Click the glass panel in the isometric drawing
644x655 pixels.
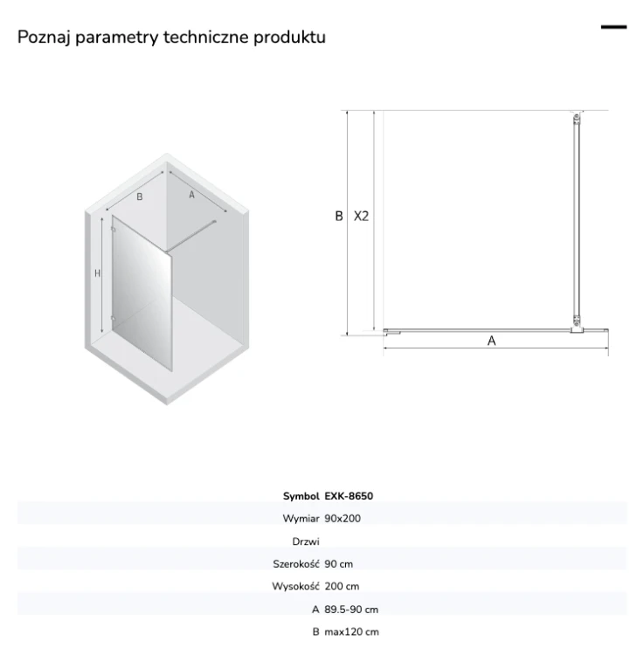point(142,293)
